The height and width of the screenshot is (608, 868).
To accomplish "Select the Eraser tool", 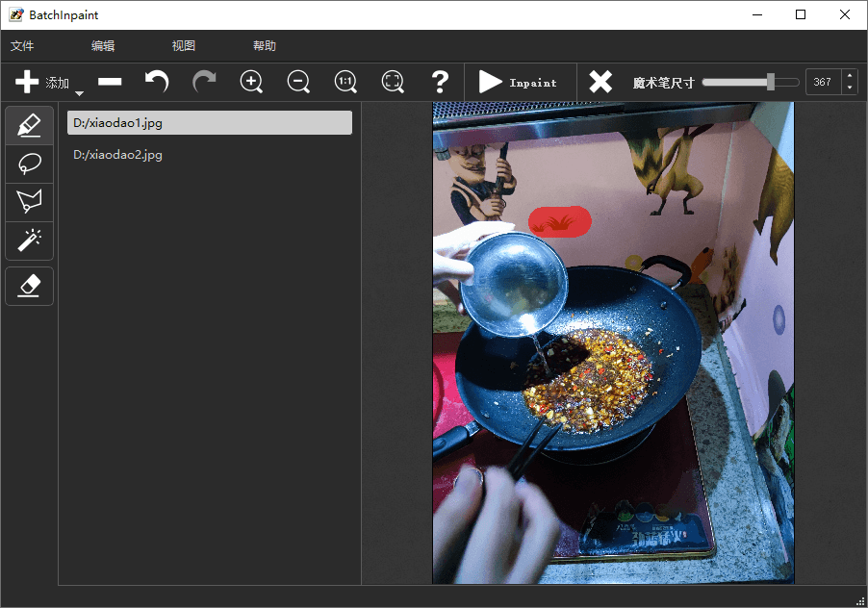I will [x=29, y=286].
